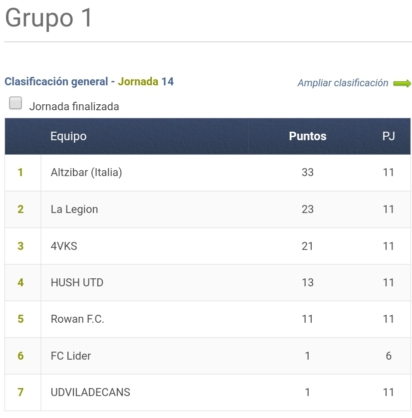Click Altzibar's 33 points value
This screenshot has height=418, width=412.
307,172
